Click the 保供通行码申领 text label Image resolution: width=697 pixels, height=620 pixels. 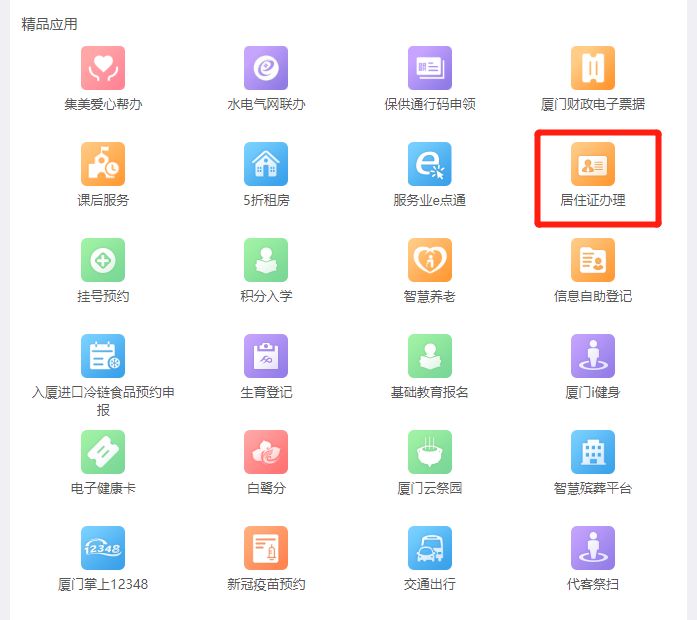[430, 104]
